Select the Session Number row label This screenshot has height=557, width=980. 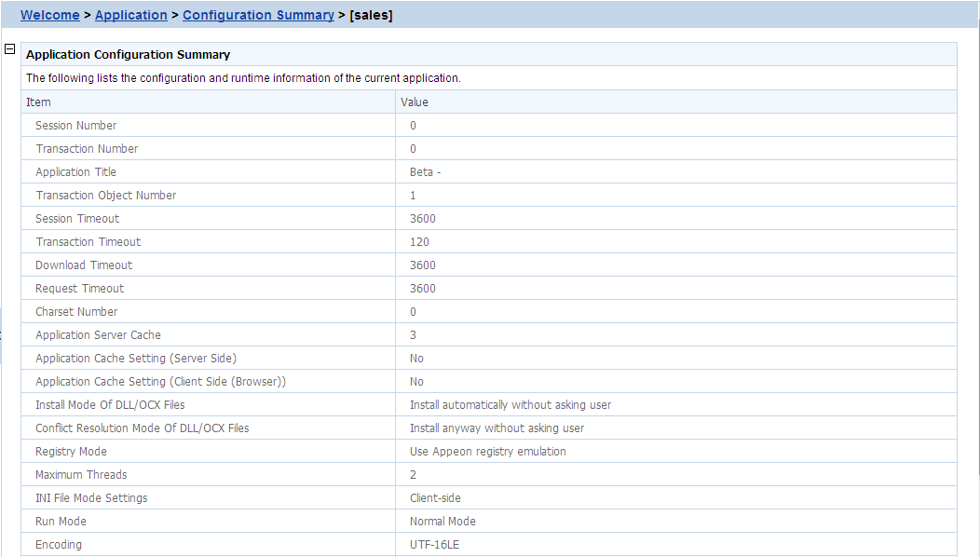[75, 125]
